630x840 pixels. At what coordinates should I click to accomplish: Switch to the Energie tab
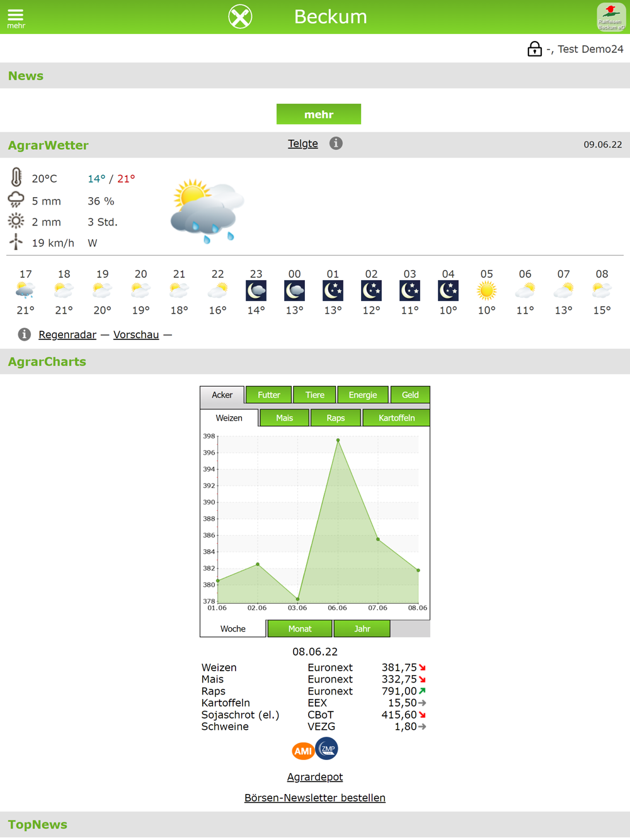pos(363,395)
